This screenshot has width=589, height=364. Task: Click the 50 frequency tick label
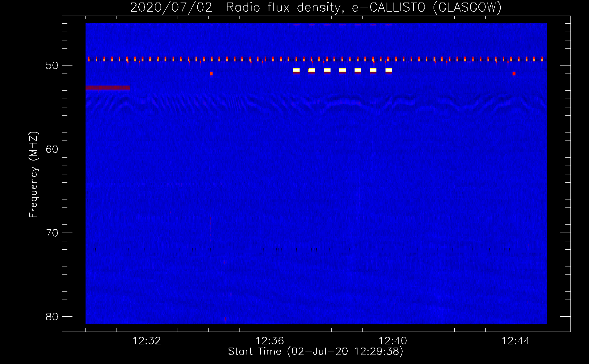[x=52, y=66]
